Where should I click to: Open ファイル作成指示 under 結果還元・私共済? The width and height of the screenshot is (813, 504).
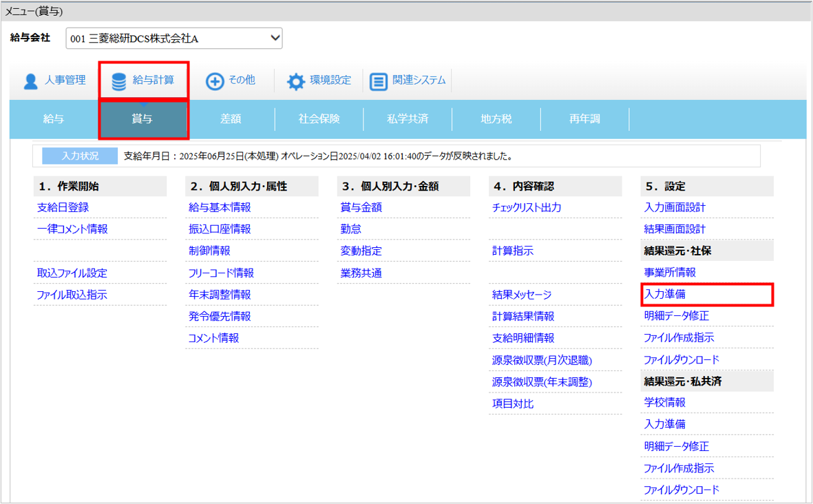(x=679, y=468)
